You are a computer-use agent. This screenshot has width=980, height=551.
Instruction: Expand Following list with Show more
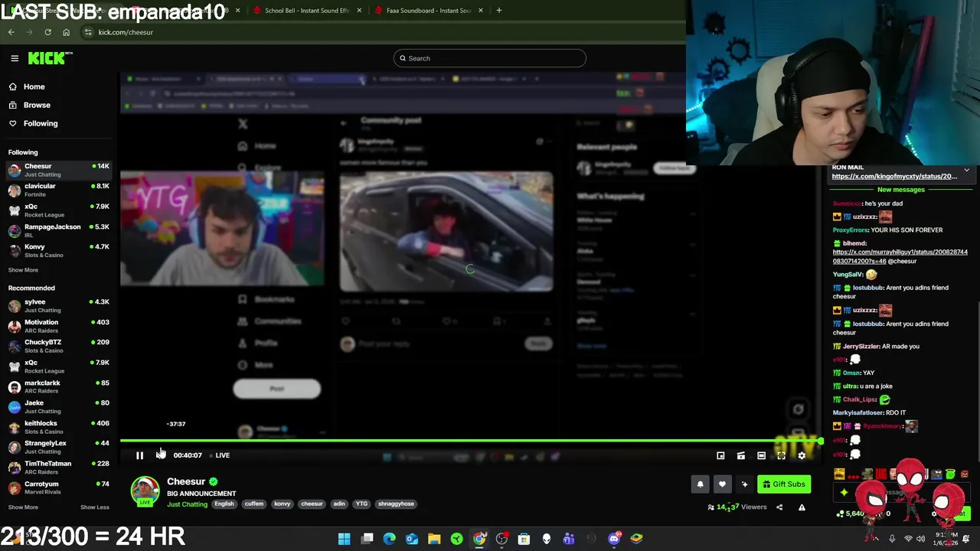point(23,270)
